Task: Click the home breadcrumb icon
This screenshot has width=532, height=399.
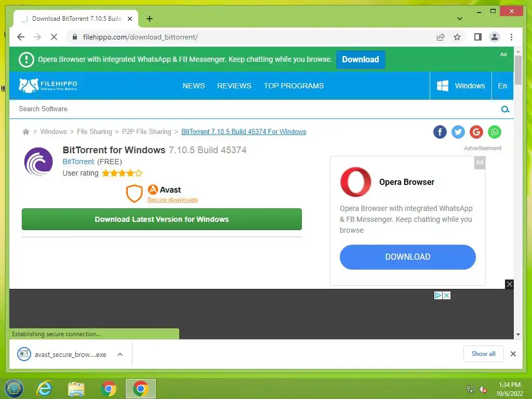Action: tap(26, 131)
